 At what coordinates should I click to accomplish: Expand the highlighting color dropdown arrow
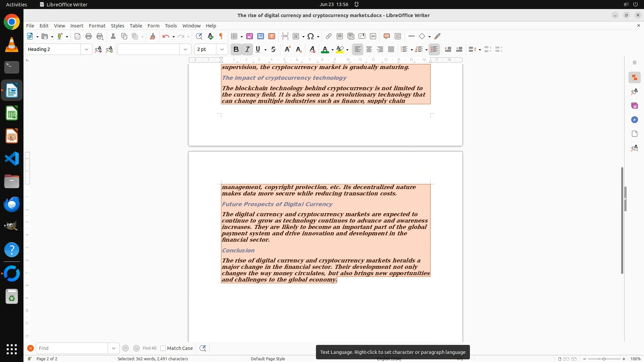click(x=347, y=50)
